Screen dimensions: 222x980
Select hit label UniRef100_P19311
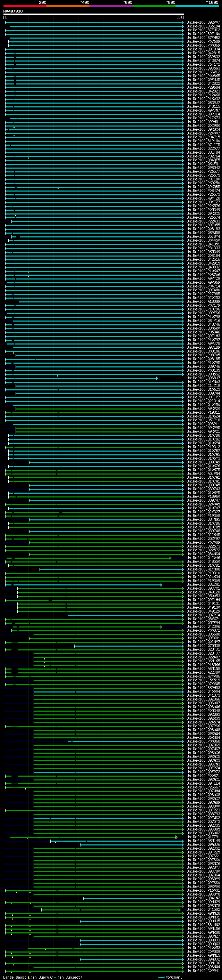click(x=203, y=412)
